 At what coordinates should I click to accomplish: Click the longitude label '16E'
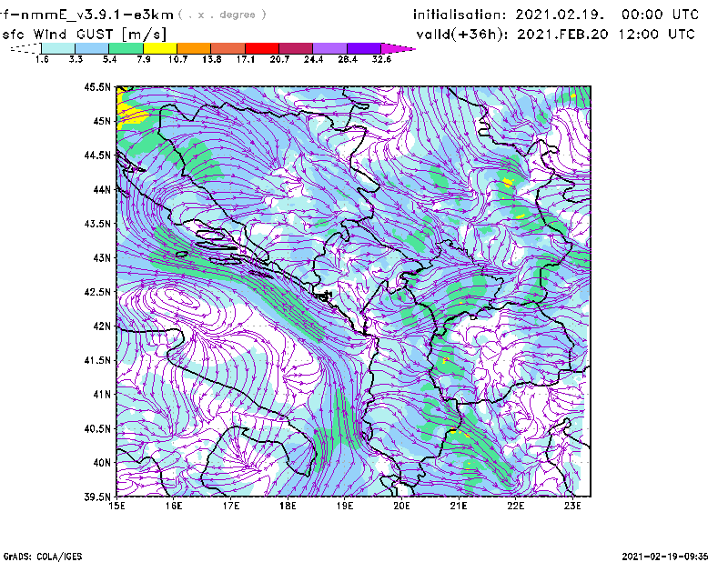point(174,506)
